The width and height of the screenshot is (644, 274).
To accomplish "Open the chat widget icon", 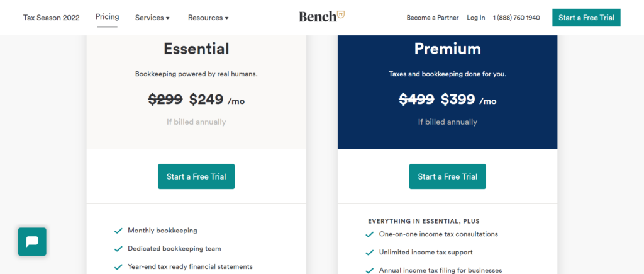I will pos(32,242).
